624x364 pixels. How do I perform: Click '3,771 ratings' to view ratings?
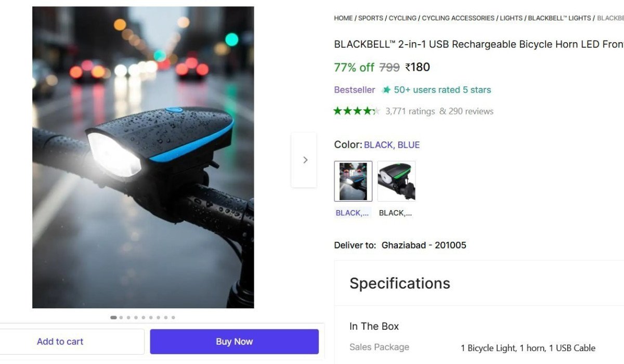(x=409, y=111)
